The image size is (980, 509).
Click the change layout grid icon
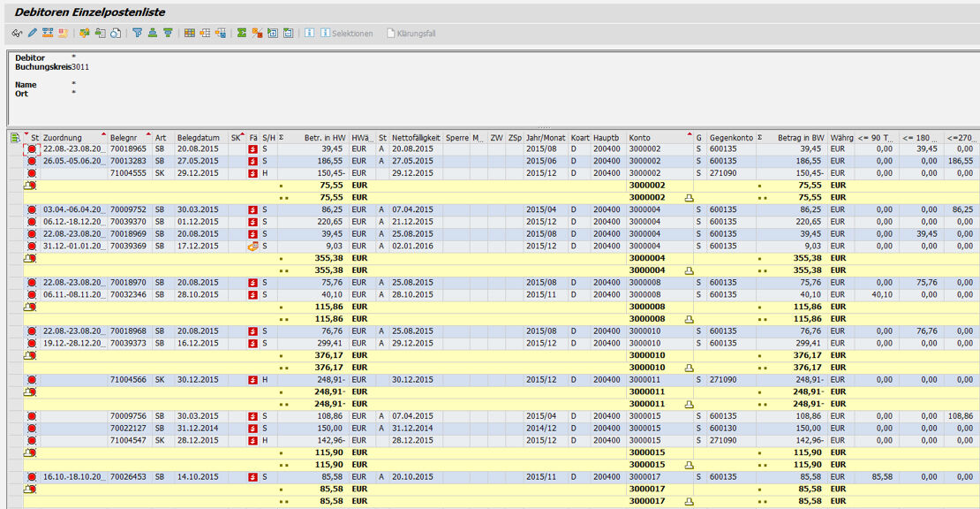[190, 34]
